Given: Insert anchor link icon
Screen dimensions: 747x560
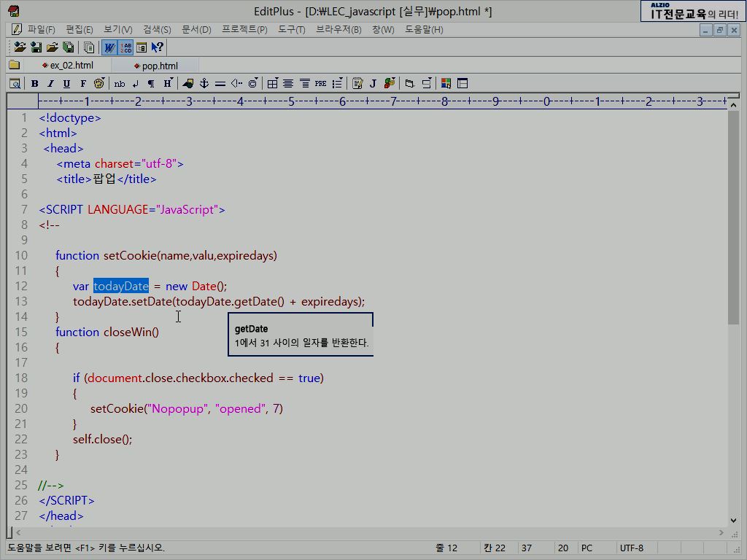Looking at the screenshot, I should [204, 84].
